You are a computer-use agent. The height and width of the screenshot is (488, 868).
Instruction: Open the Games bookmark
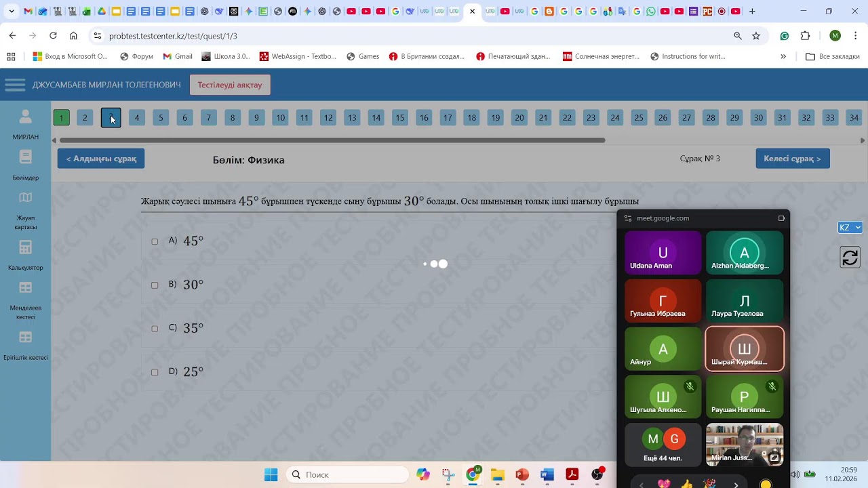[x=363, y=56]
